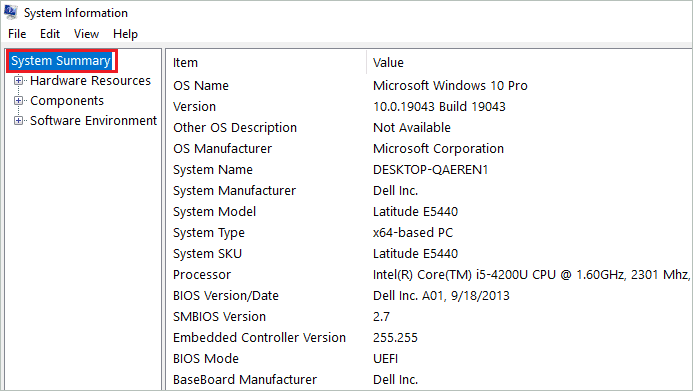Select the Software Environment tree item
The width and height of the screenshot is (693, 391).
coord(93,120)
